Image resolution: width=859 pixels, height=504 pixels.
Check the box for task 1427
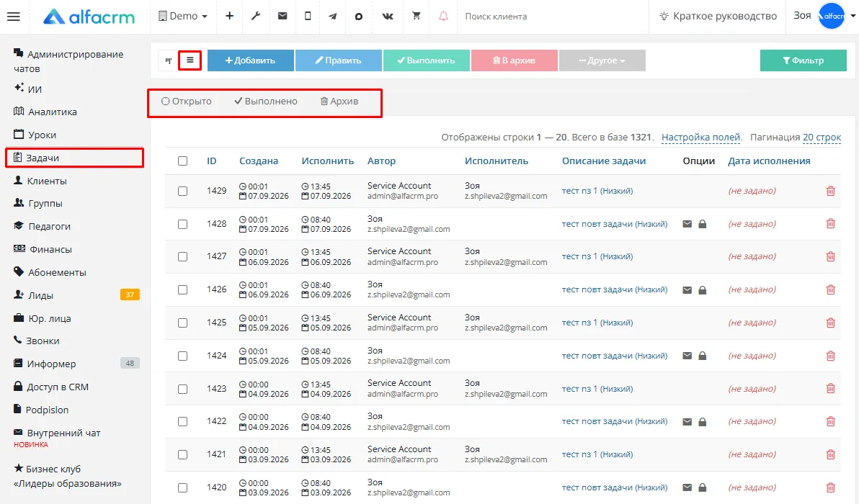(x=182, y=256)
